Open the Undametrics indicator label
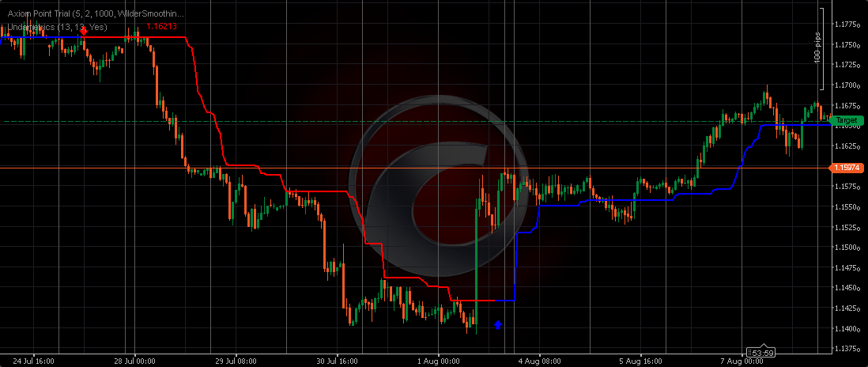The width and height of the screenshot is (868, 367). pyautogui.click(x=54, y=27)
